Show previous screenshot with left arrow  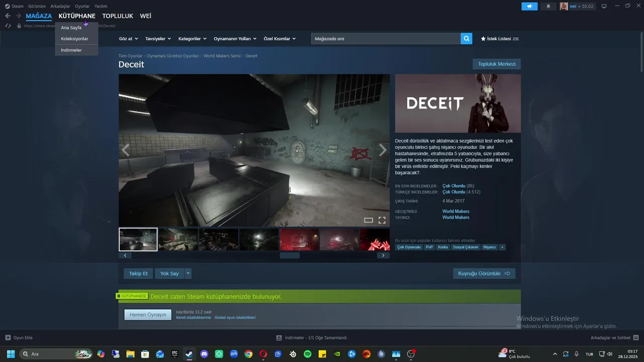point(125,150)
